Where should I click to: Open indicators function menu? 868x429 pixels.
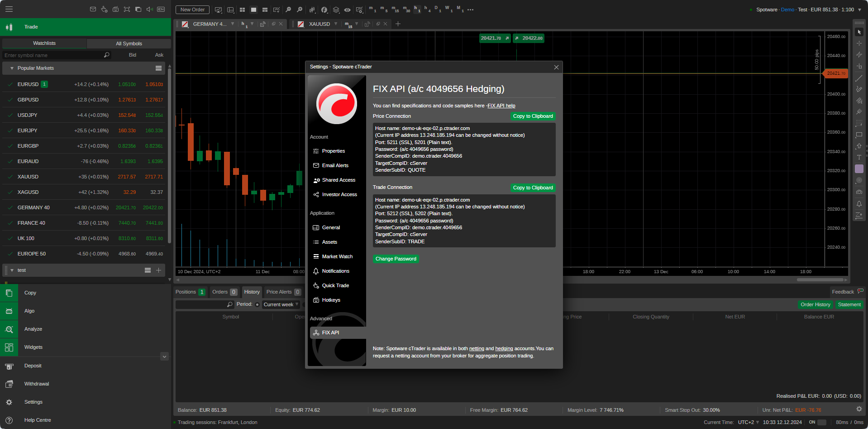click(324, 10)
